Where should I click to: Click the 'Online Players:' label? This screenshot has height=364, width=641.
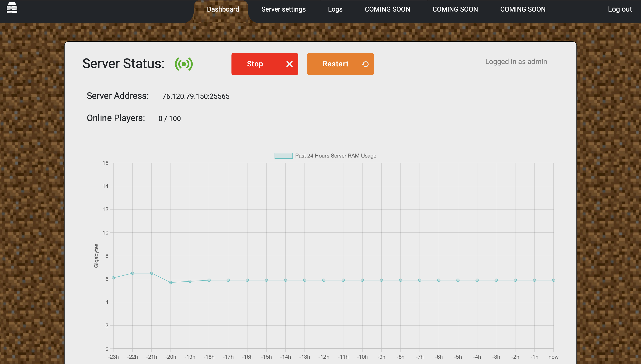116,118
